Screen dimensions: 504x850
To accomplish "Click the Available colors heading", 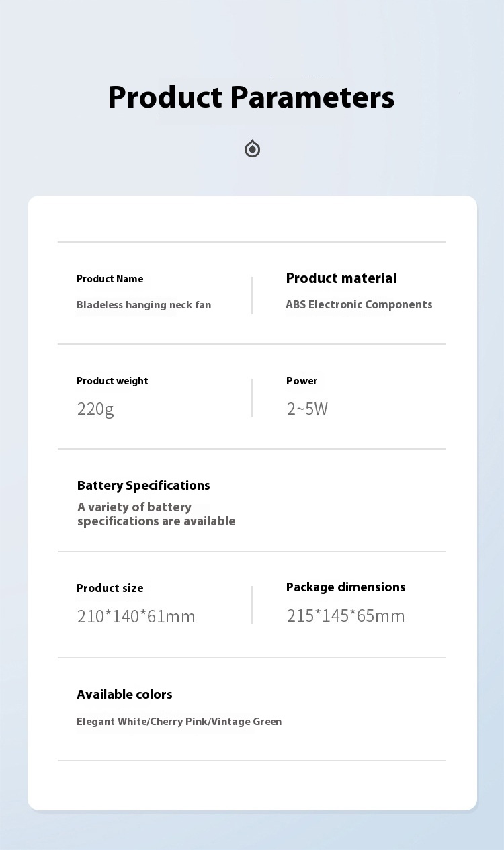I will tap(124, 695).
